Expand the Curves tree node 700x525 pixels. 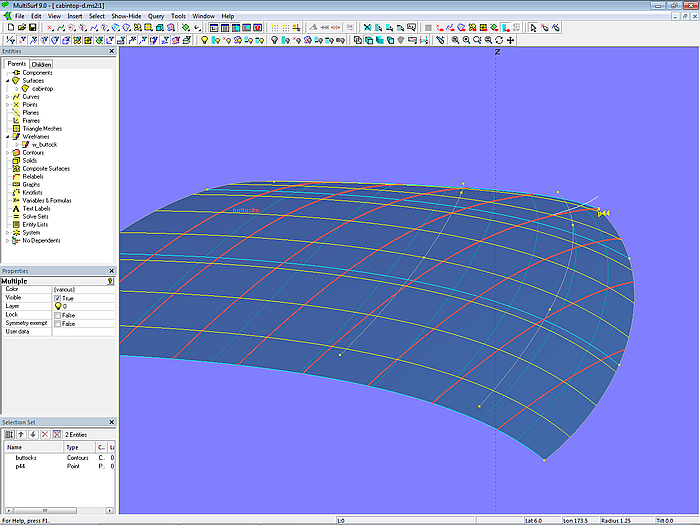pos(7,97)
